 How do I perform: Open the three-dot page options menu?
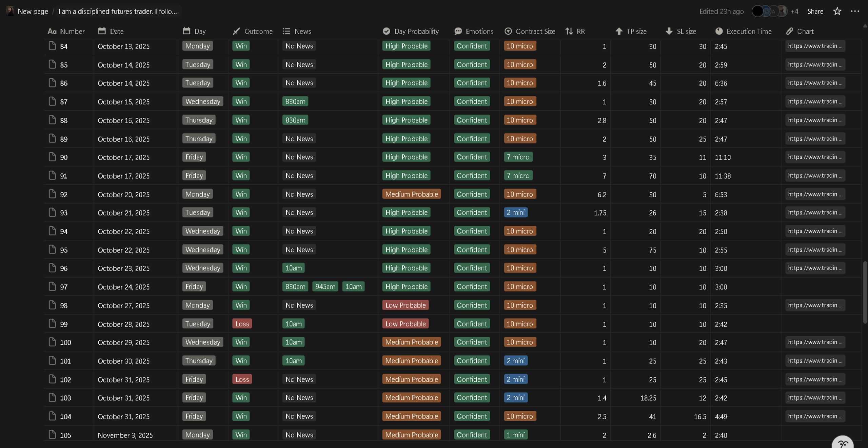pyautogui.click(x=855, y=11)
